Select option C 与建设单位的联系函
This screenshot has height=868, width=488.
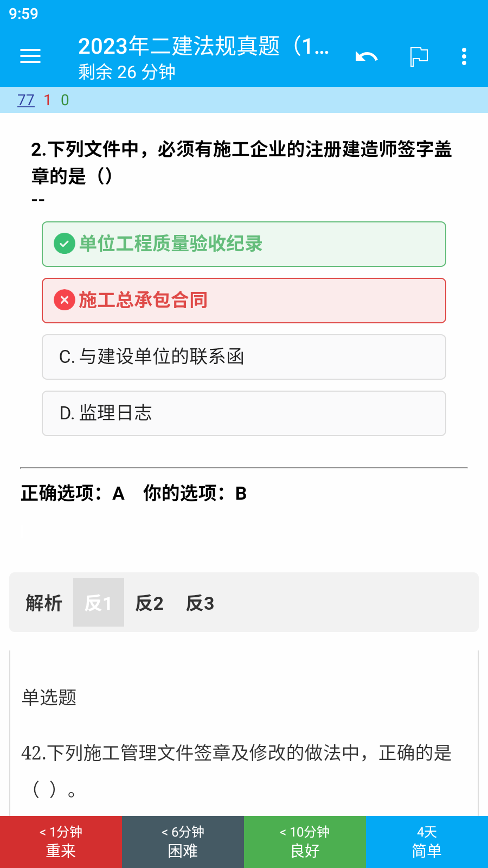coord(244,357)
